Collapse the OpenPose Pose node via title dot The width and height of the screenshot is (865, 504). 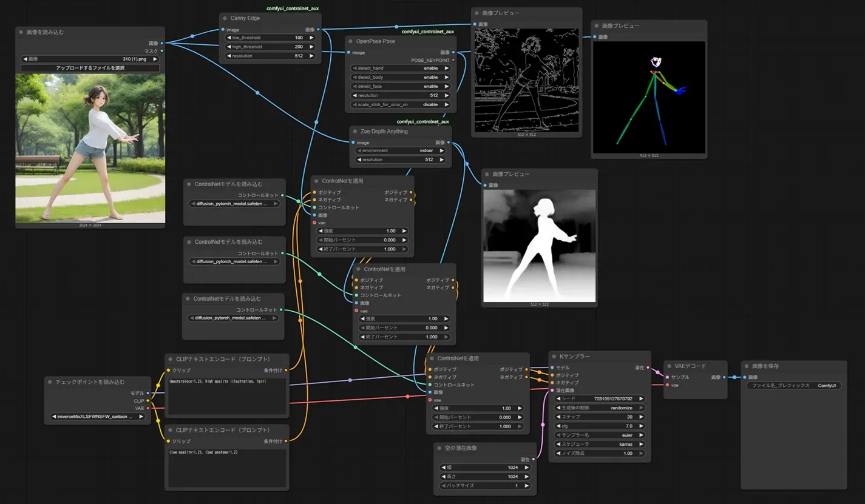(351, 41)
